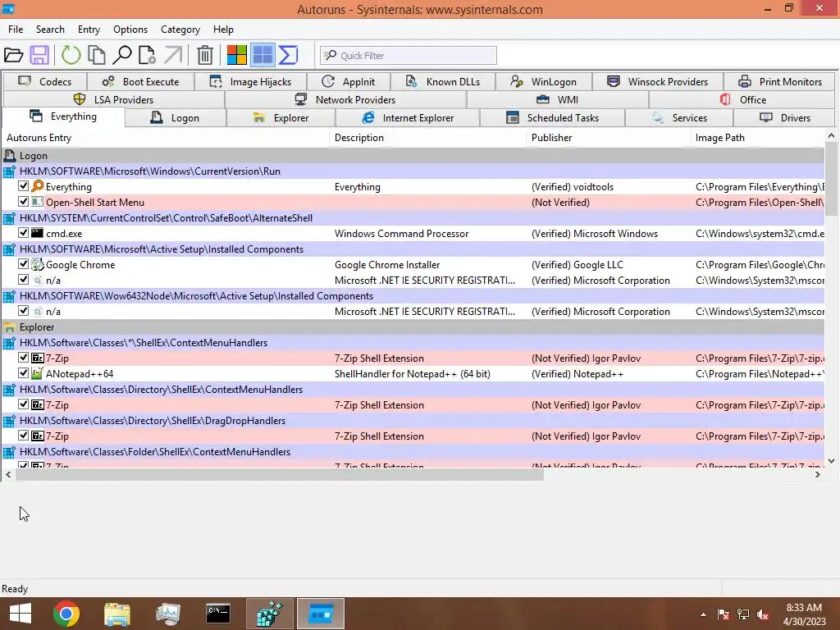Open the Entry menu
This screenshot has width=840, height=630.
89,30
